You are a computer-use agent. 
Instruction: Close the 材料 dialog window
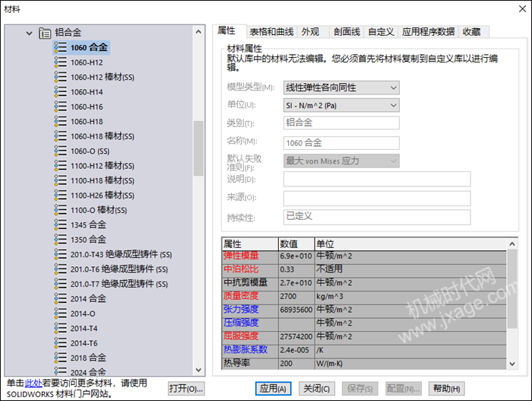(523, 9)
